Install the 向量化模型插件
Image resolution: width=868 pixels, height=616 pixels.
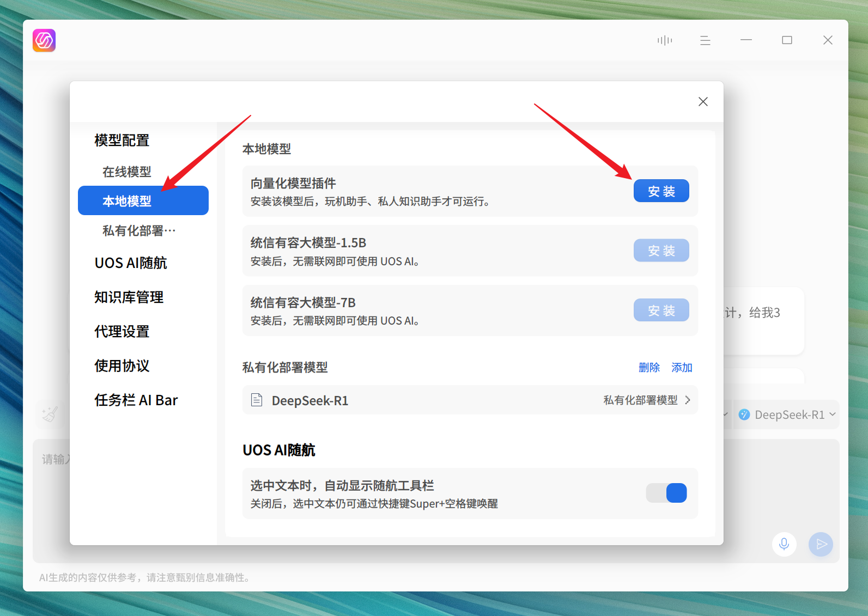coord(661,191)
